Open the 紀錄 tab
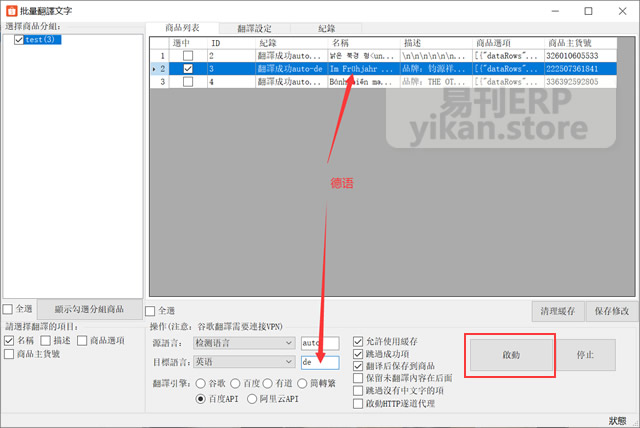 coord(327,28)
